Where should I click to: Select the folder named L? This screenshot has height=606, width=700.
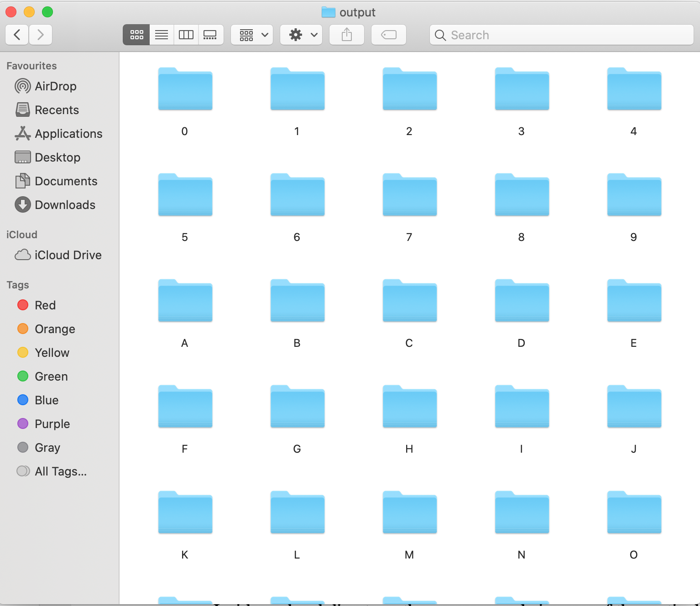pyautogui.click(x=298, y=512)
